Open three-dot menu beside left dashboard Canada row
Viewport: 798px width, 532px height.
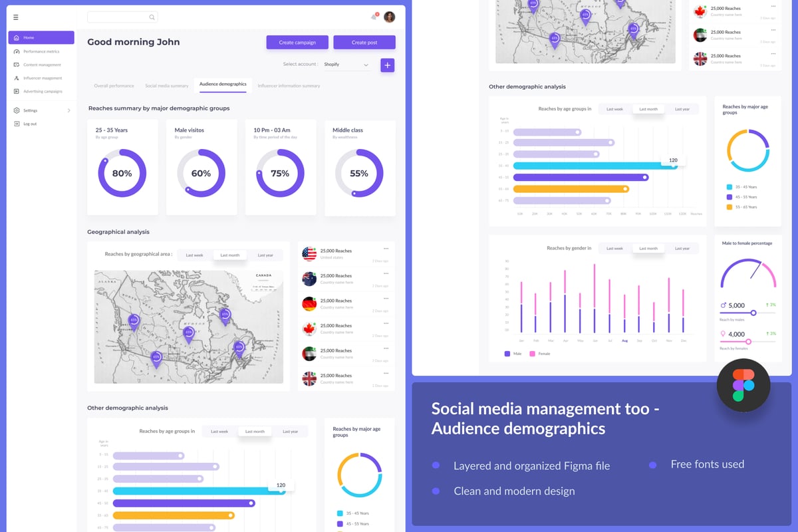pyautogui.click(x=386, y=323)
